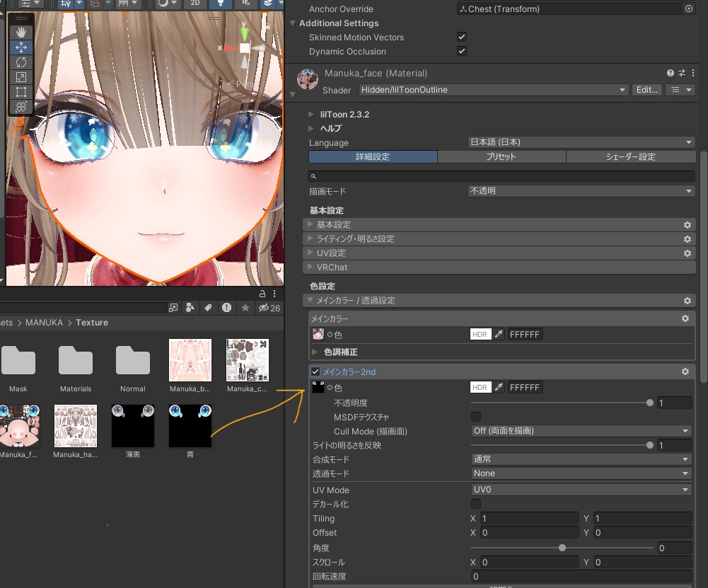Screen dimensions: 708x588
Task: Expand ヘルプ foldout
Action: coord(311,128)
